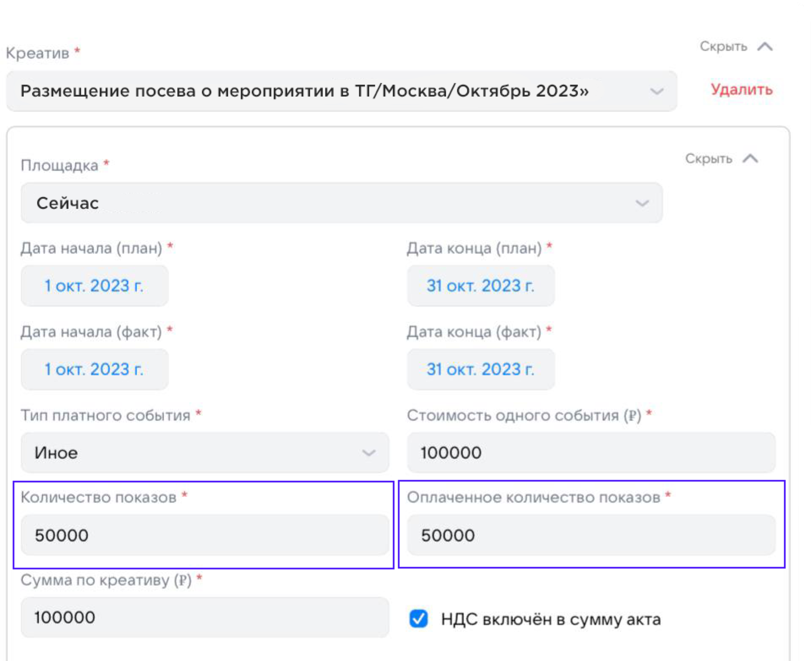Click the red Удалить link

(741, 90)
